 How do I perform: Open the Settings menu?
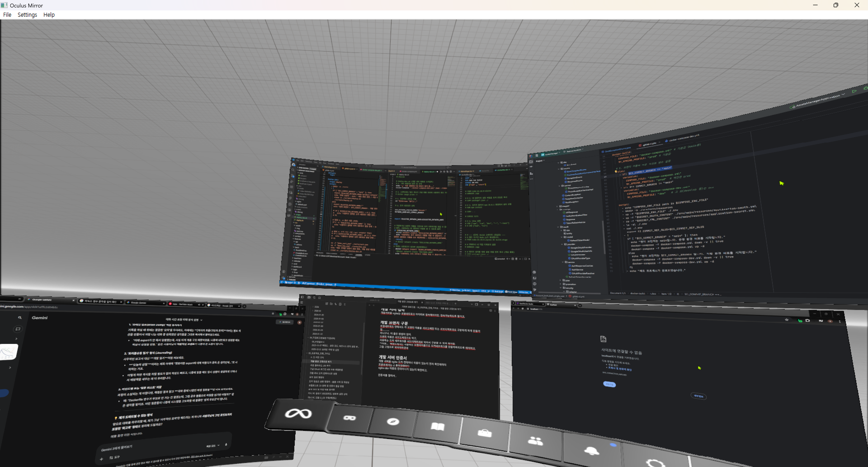(27, 15)
